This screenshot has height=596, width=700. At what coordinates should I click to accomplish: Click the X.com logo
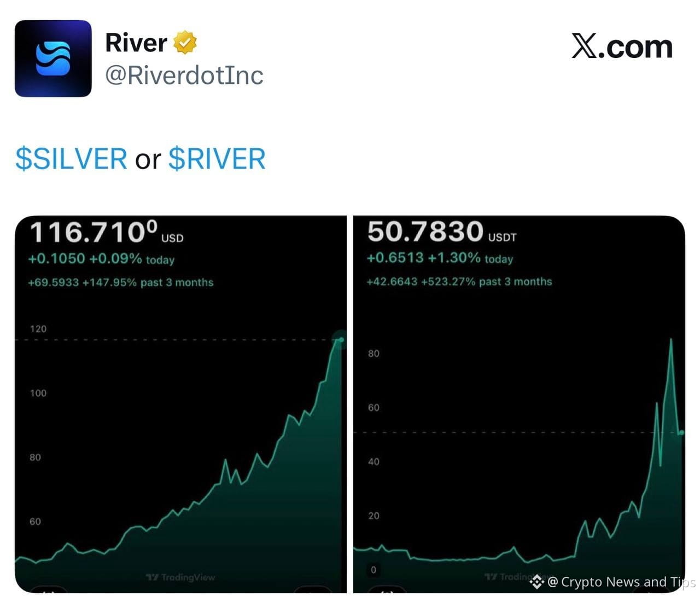click(622, 46)
